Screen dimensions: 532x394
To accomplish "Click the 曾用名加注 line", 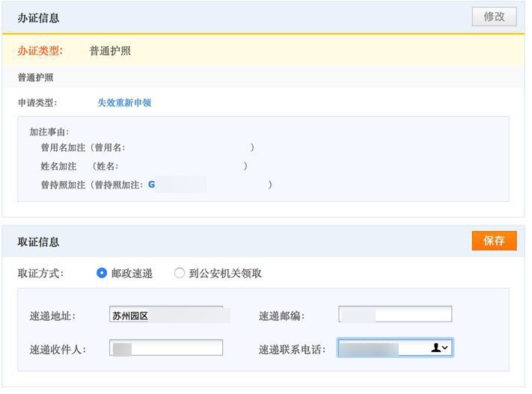I will click(82, 148).
